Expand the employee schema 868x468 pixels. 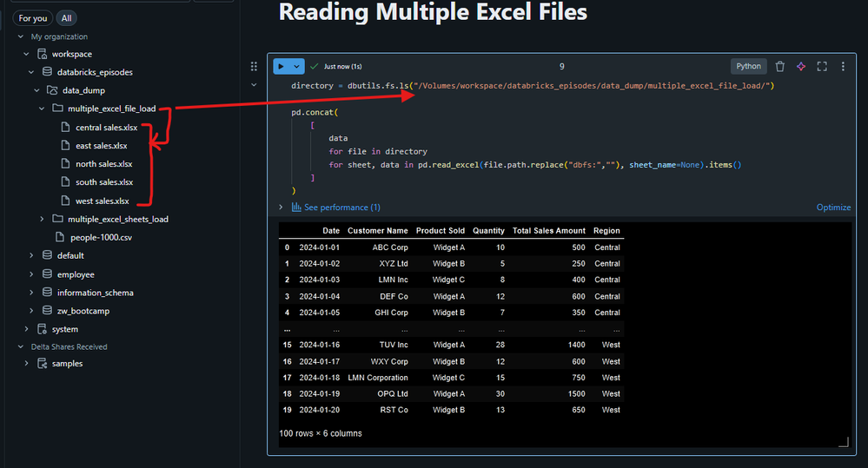pos(32,274)
